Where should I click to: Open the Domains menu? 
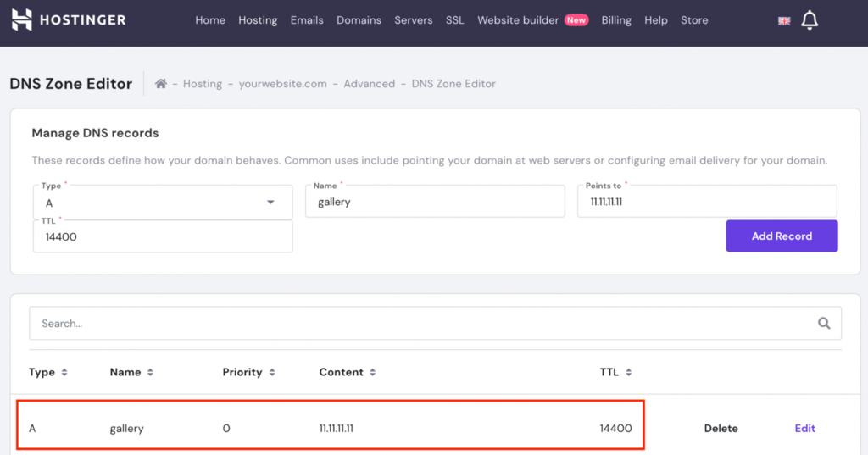359,20
